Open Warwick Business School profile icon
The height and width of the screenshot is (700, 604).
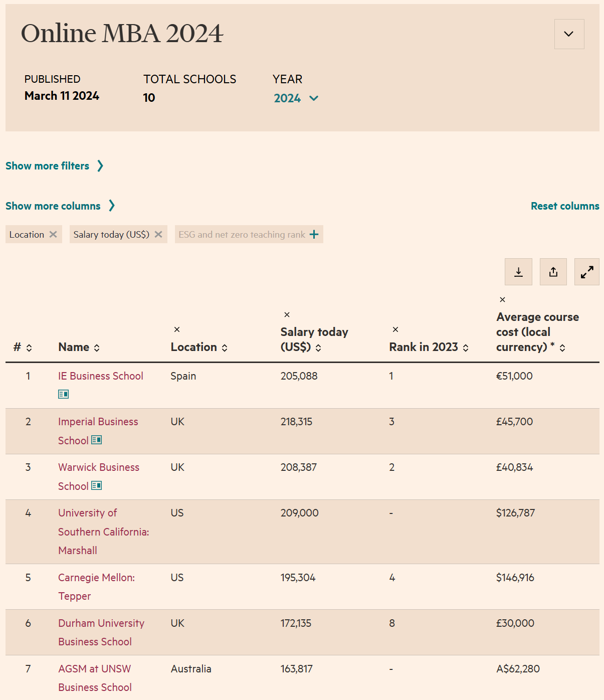(x=97, y=485)
